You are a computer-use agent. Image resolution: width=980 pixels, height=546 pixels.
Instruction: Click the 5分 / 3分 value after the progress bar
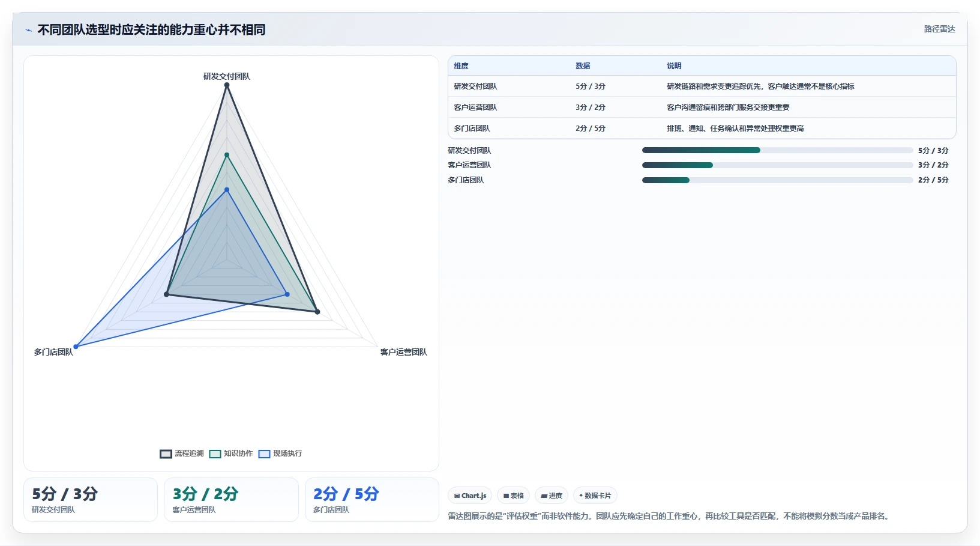point(933,151)
